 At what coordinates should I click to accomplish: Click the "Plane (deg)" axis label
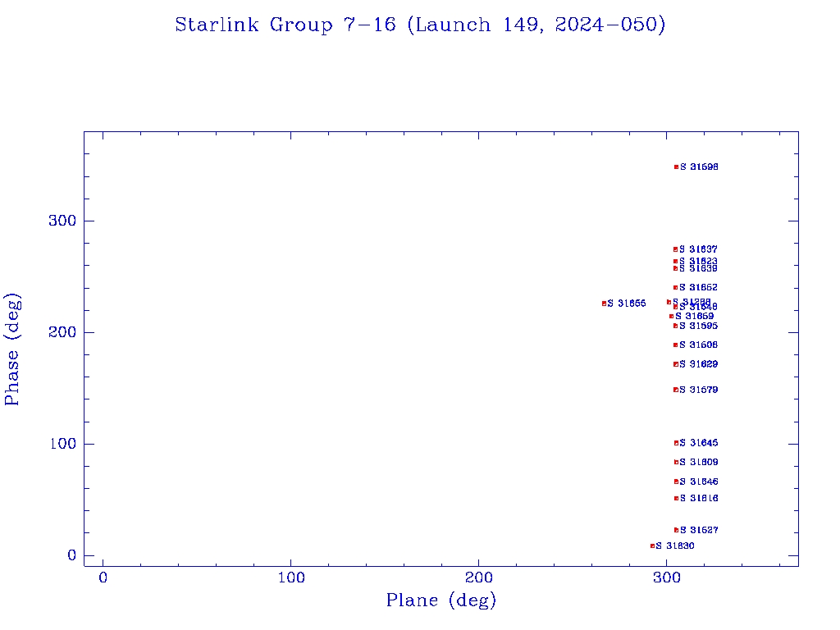tap(441, 600)
